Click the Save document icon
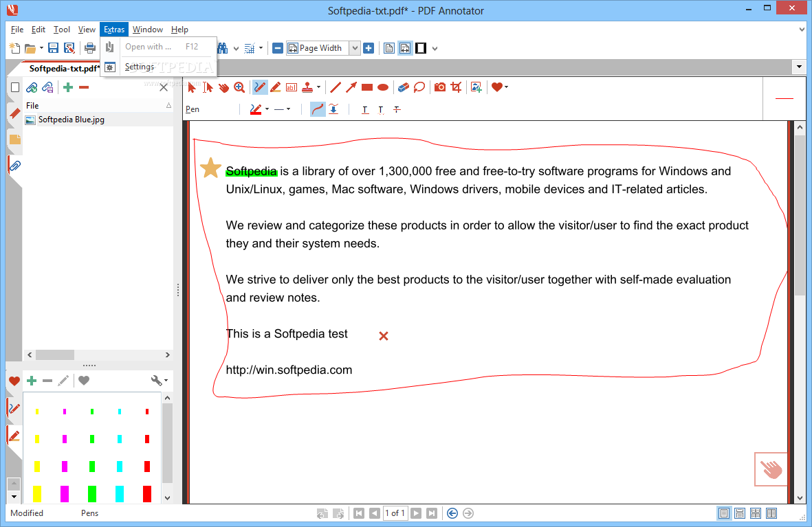812x527 pixels. (53, 48)
